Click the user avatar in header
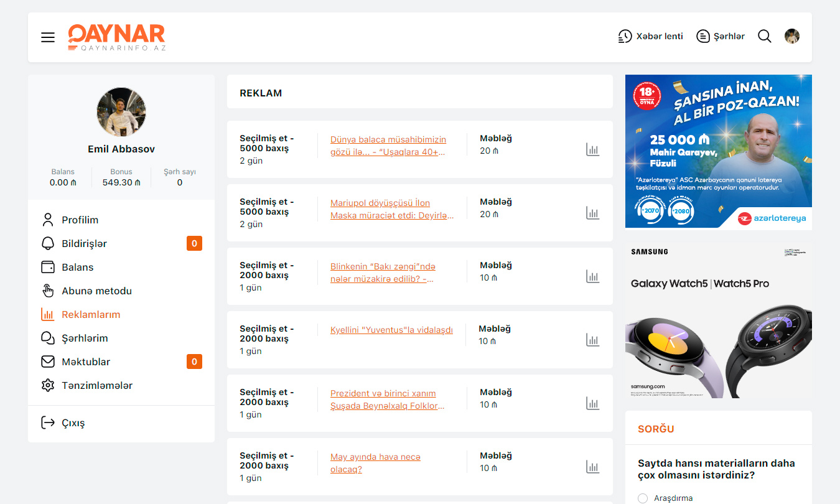The height and width of the screenshot is (504, 840). point(791,36)
